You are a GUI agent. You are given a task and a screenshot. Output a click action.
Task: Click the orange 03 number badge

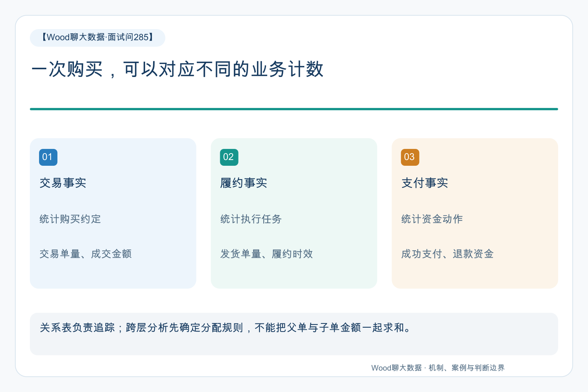pyautogui.click(x=410, y=157)
